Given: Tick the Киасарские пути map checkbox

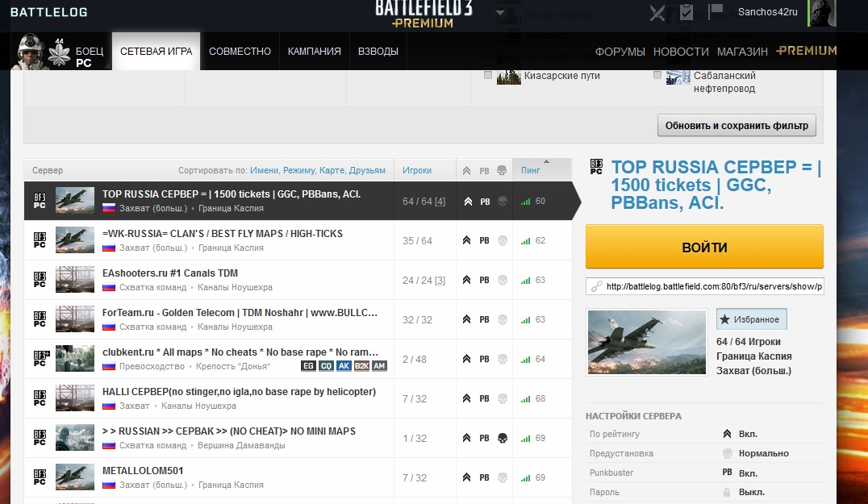Looking at the screenshot, I should [x=488, y=76].
